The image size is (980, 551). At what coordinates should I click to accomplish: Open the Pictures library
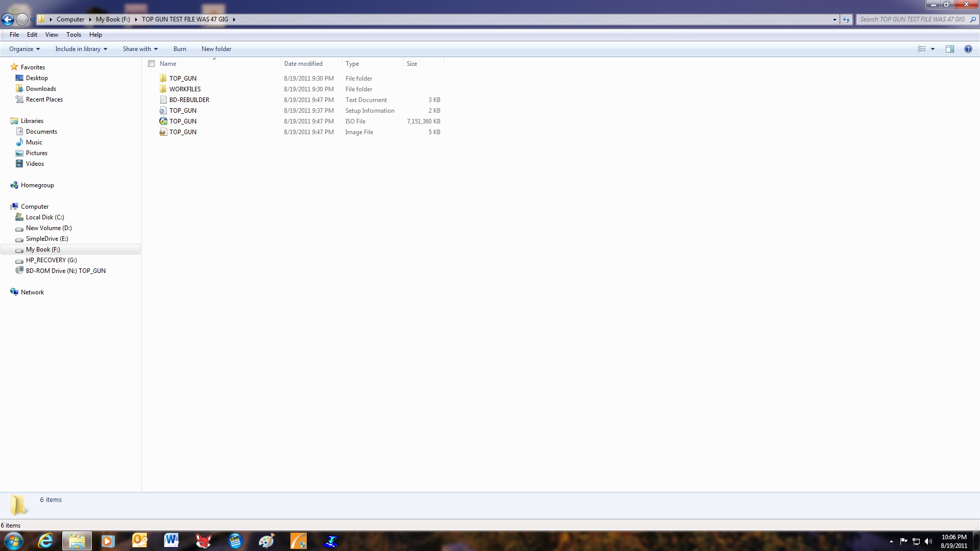[x=37, y=153]
